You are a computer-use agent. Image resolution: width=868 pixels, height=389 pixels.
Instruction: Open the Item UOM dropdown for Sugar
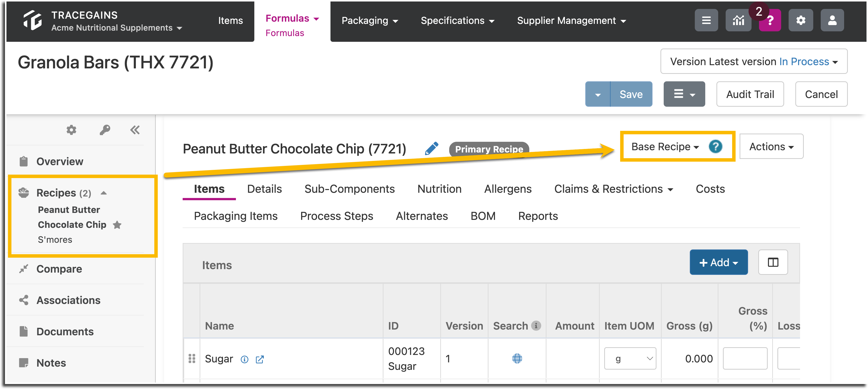pyautogui.click(x=630, y=359)
